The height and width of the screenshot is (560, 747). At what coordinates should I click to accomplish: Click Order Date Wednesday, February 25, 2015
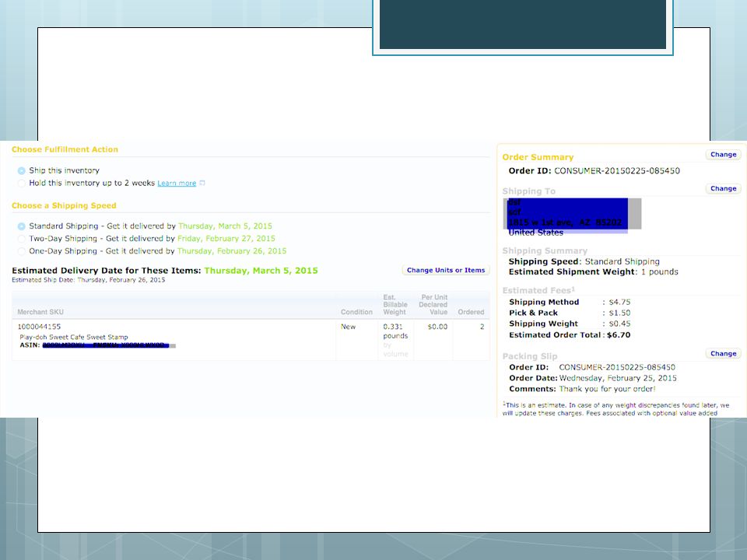593,378
